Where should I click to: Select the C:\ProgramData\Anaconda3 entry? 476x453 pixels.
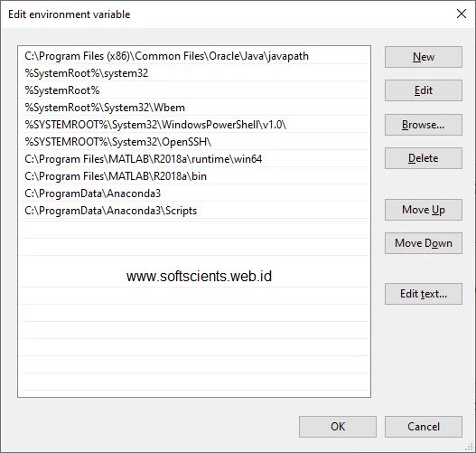[x=195, y=193]
